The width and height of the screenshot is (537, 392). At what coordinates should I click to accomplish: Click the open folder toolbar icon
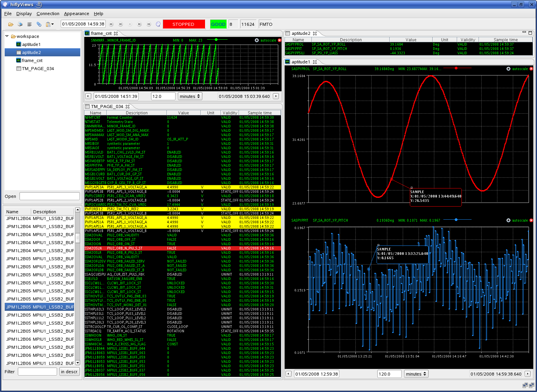click(x=11, y=24)
